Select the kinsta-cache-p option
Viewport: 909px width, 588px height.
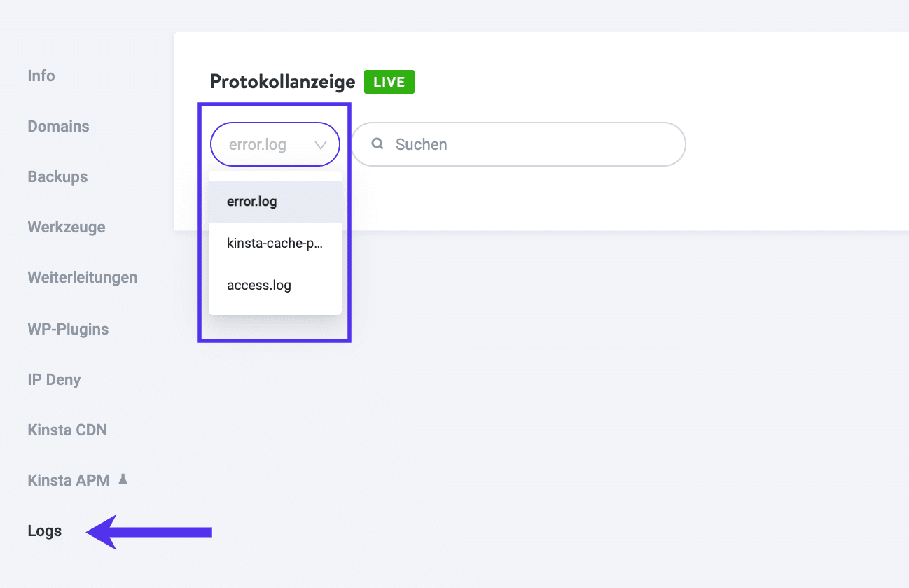click(x=274, y=243)
